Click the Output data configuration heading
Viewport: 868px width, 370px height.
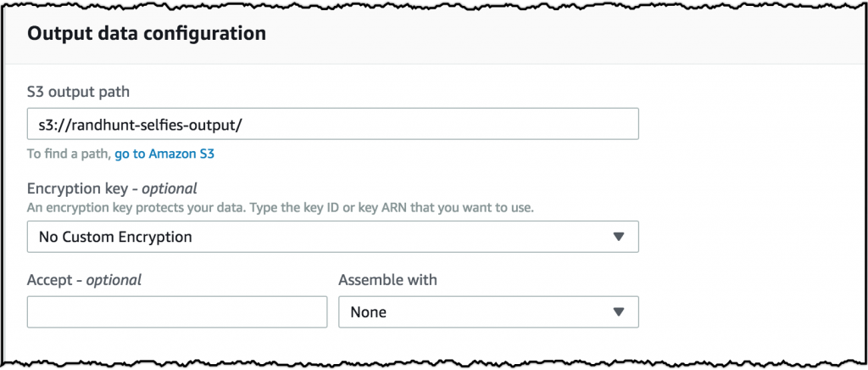coord(147,34)
